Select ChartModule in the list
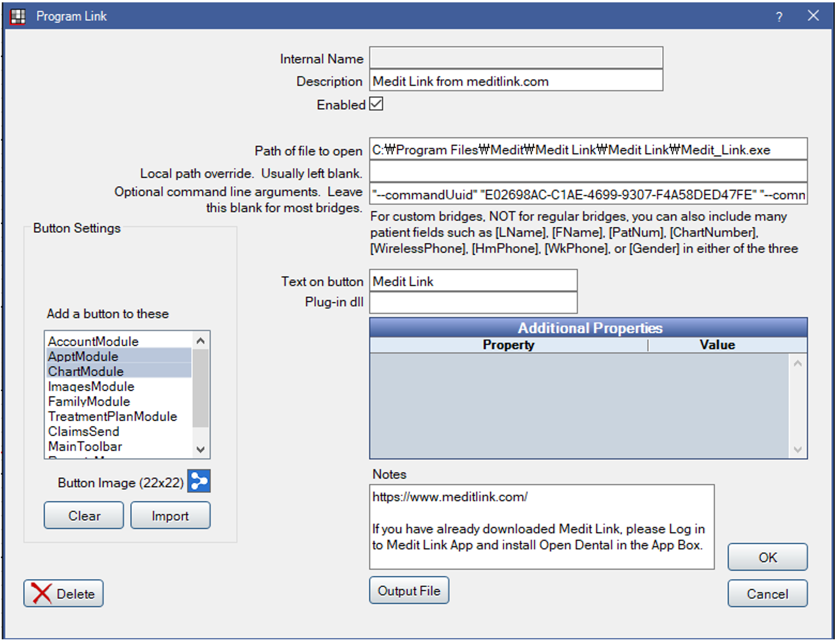 [119, 371]
